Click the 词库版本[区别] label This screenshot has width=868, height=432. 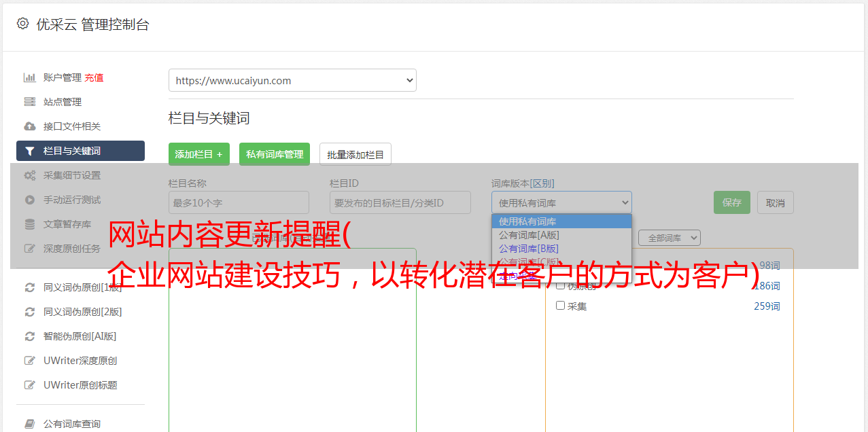(x=523, y=183)
